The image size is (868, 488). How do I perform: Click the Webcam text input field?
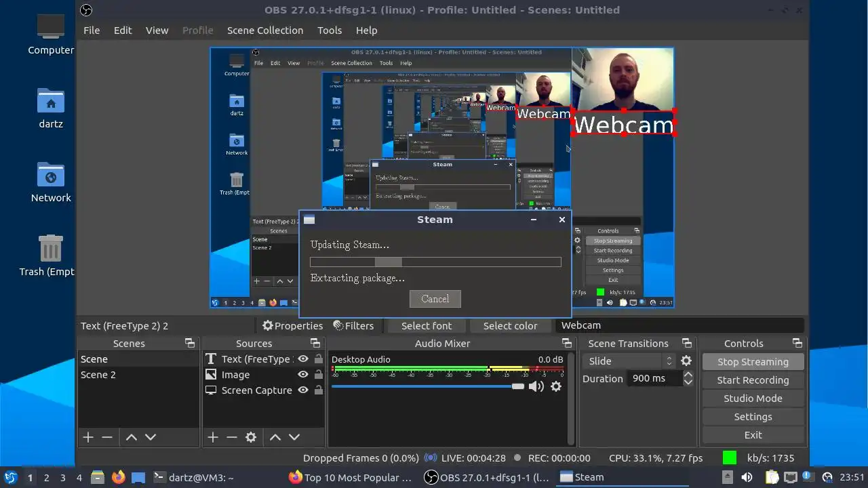click(680, 325)
